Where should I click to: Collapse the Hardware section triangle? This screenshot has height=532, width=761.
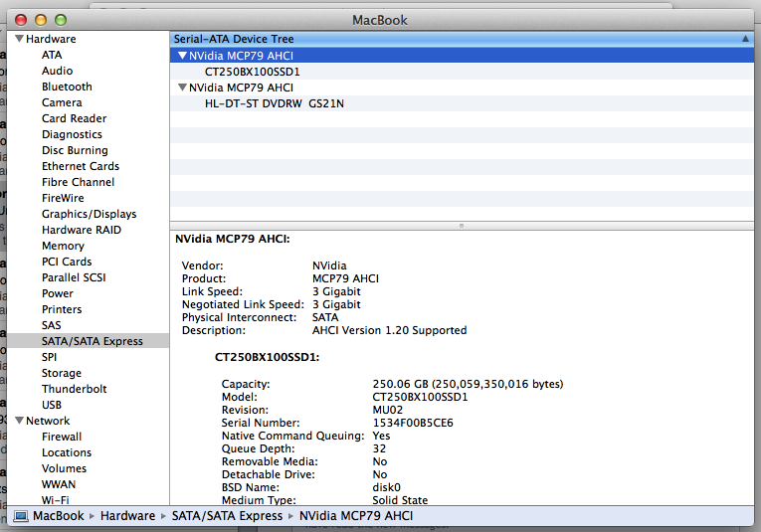[20, 39]
